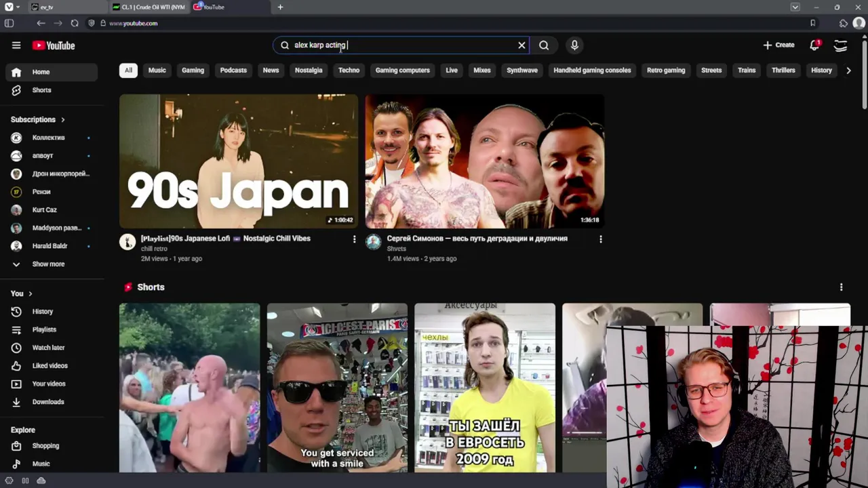Select the Retro gaming filter chip
Viewport: 868px width, 488px height.
pos(666,70)
